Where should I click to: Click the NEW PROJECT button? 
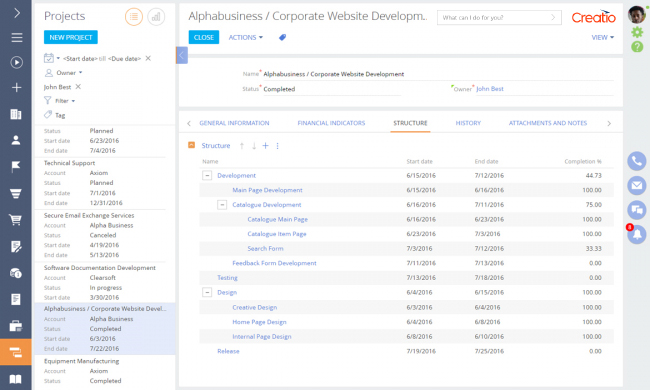71,37
